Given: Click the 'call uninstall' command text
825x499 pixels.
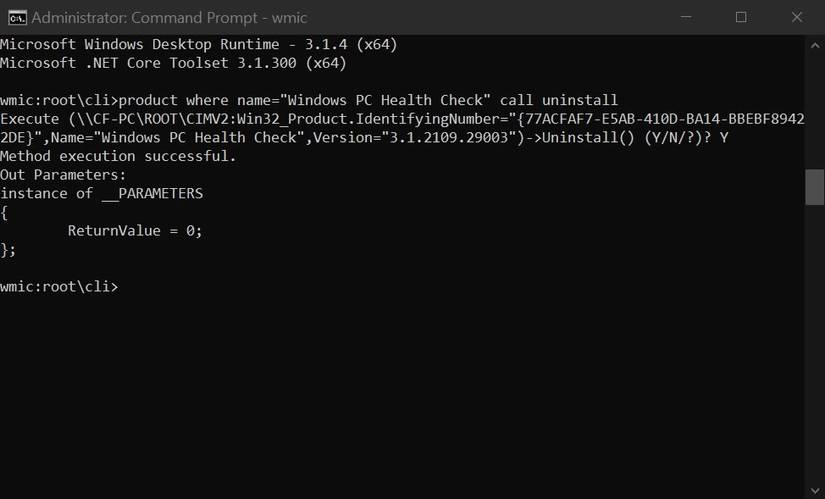Looking at the screenshot, I should (x=558, y=100).
